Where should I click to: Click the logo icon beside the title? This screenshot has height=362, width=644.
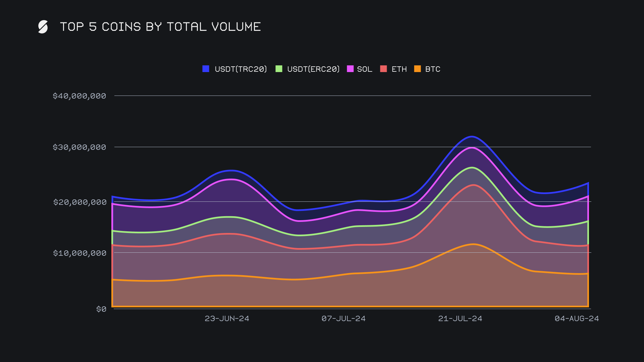tap(43, 27)
